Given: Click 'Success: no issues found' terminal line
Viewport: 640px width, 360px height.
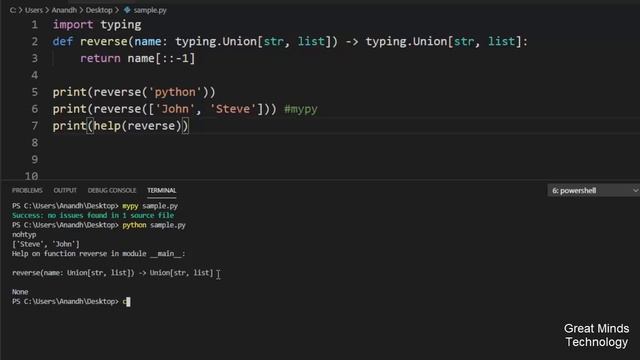Looking at the screenshot, I should click(x=93, y=216).
